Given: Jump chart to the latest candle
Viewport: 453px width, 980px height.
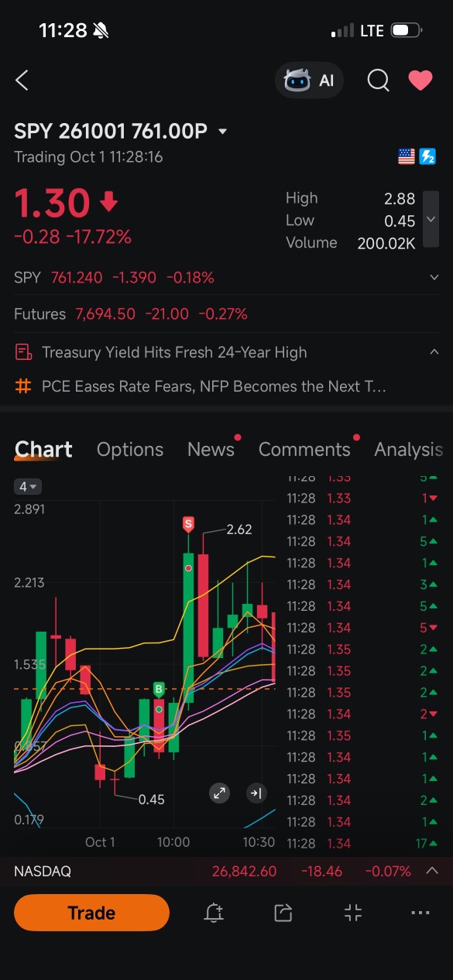Looking at the screenshot, I should coord(256,793).
